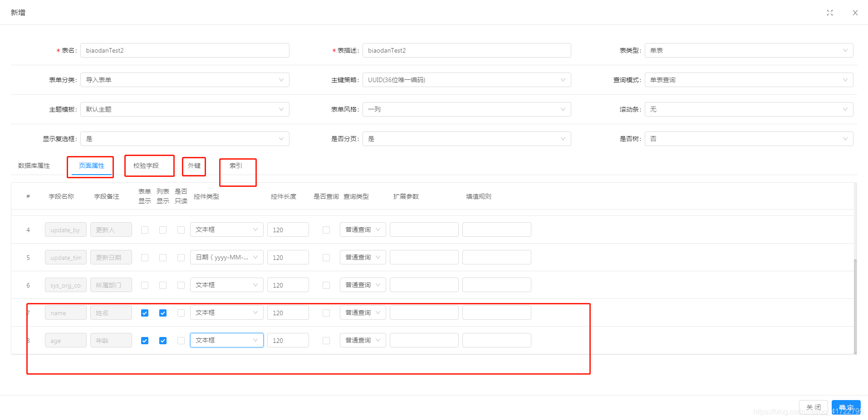
Task: Enable 是否只读 for the name row
Action: 181,313
